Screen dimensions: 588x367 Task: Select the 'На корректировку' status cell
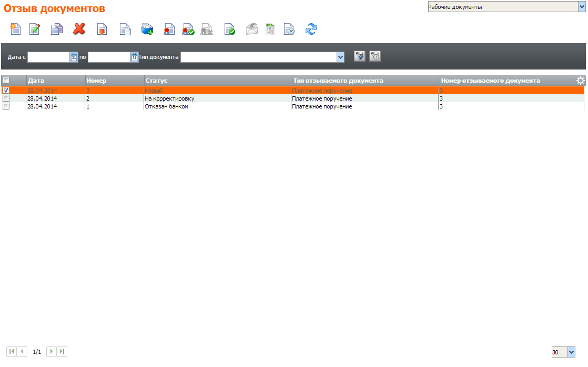pyautogui.click(x=218, y=98)
